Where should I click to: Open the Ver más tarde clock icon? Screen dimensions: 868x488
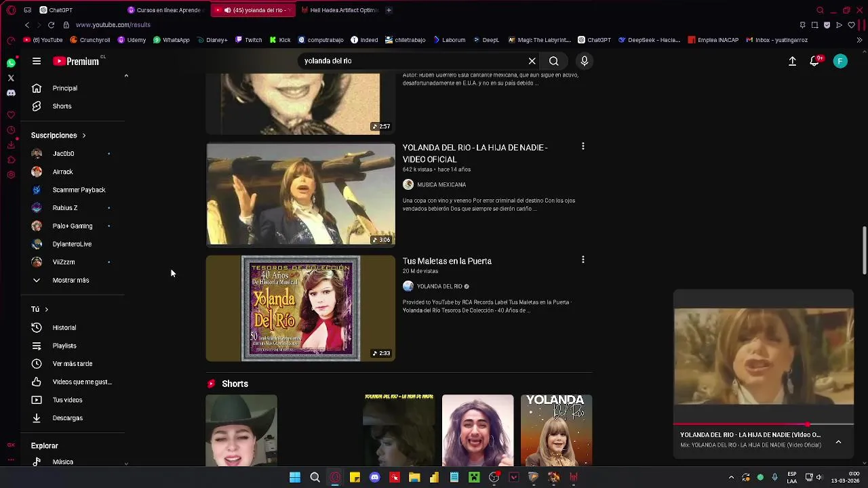(x=37, y=364)
